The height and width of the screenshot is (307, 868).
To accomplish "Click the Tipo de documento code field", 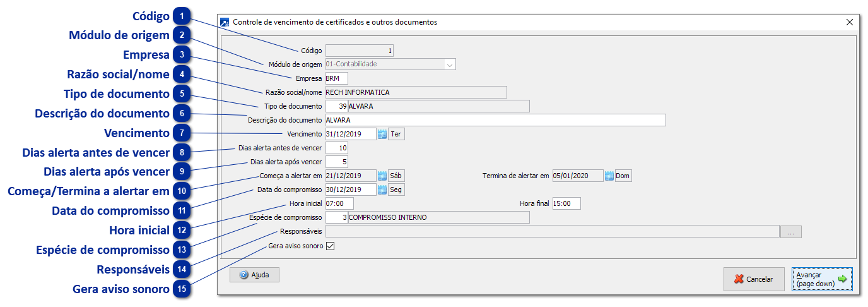I will pyautogui.click(x=336, y=106).
